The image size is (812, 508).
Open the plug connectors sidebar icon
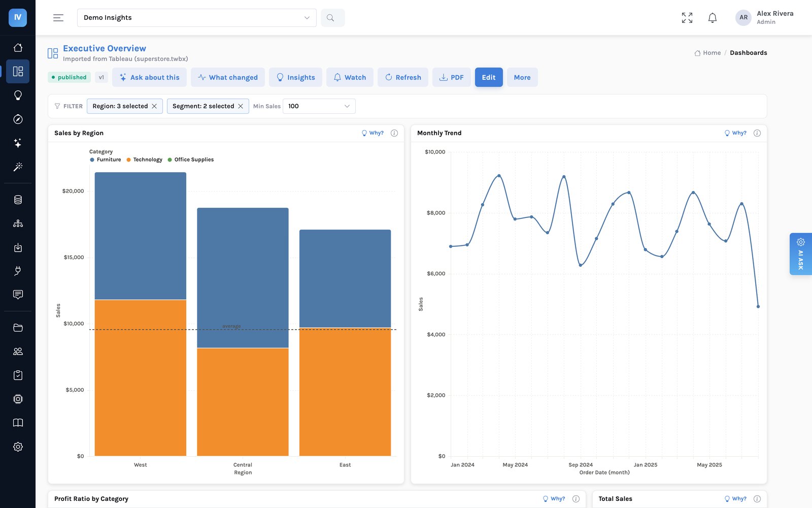pyautogui.click(x=18, y=271)
